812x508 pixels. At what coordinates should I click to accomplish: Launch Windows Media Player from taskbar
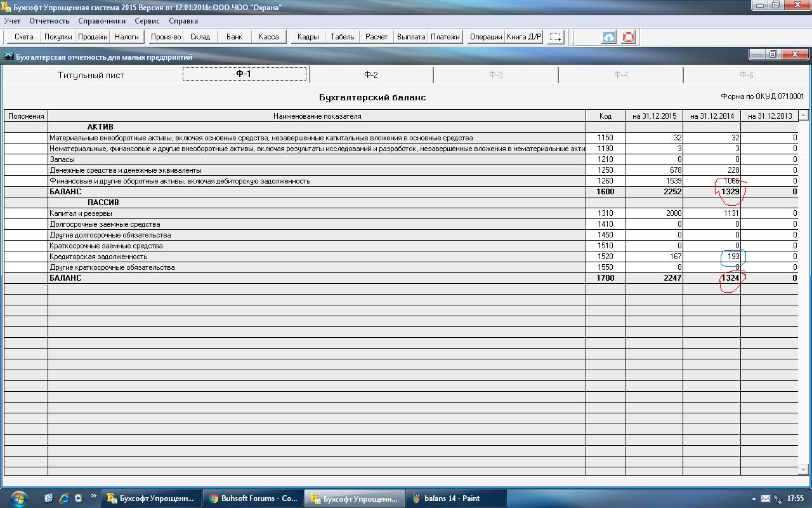point(78,498)
